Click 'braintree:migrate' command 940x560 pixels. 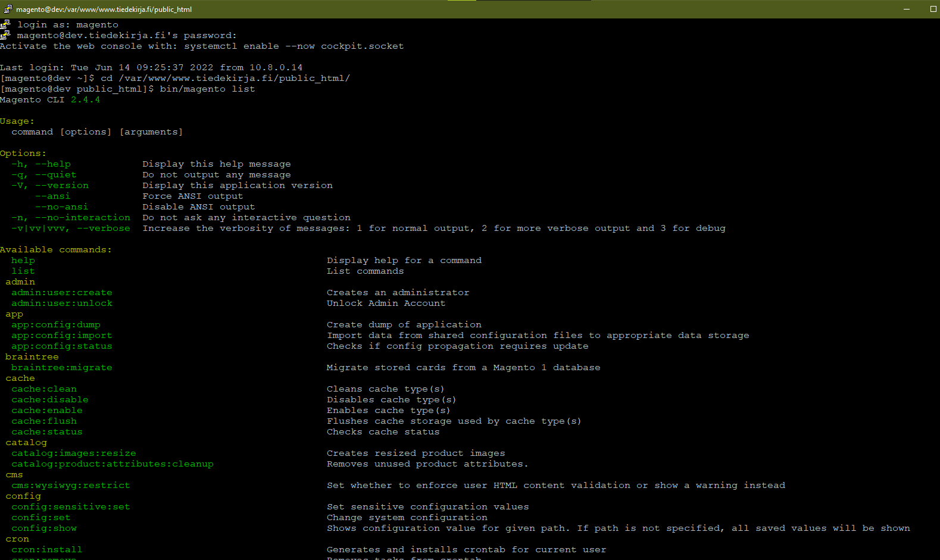tap(62, 368)
